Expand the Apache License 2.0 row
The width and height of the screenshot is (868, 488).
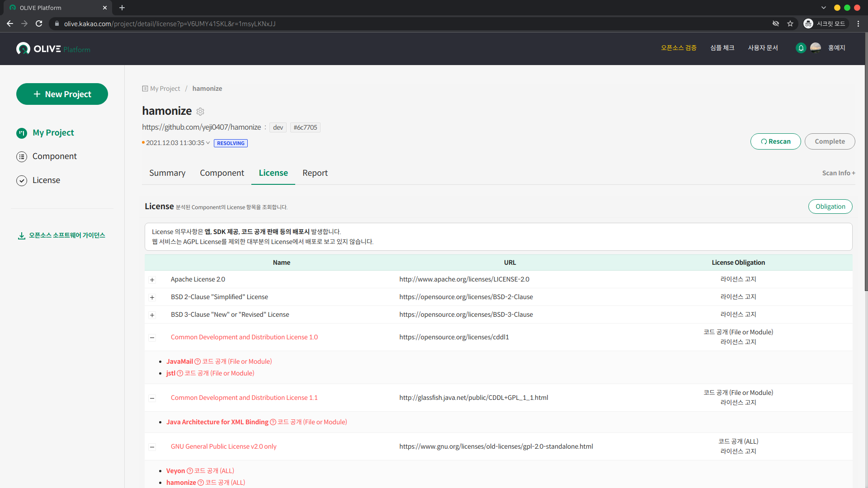pos(152,280)
